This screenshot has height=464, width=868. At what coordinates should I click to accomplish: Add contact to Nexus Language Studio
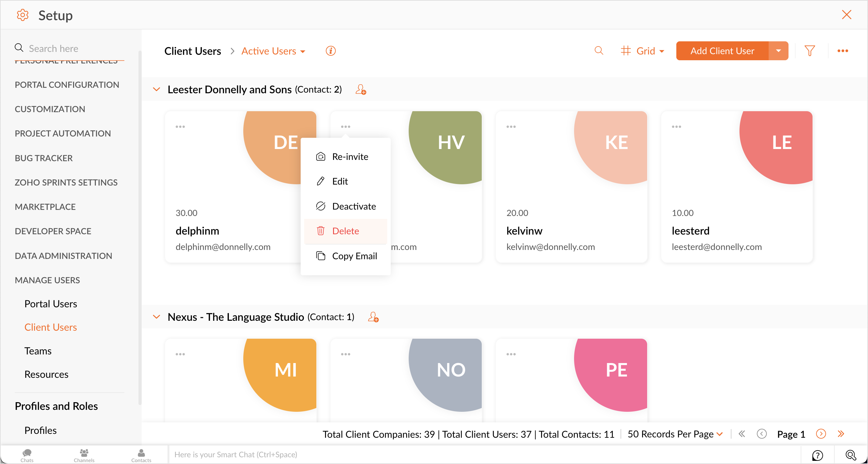click(x=373, y=317)
